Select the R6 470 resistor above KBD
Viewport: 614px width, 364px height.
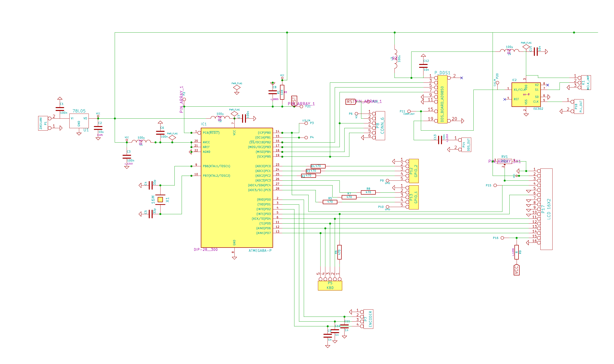tap(340, 252)
